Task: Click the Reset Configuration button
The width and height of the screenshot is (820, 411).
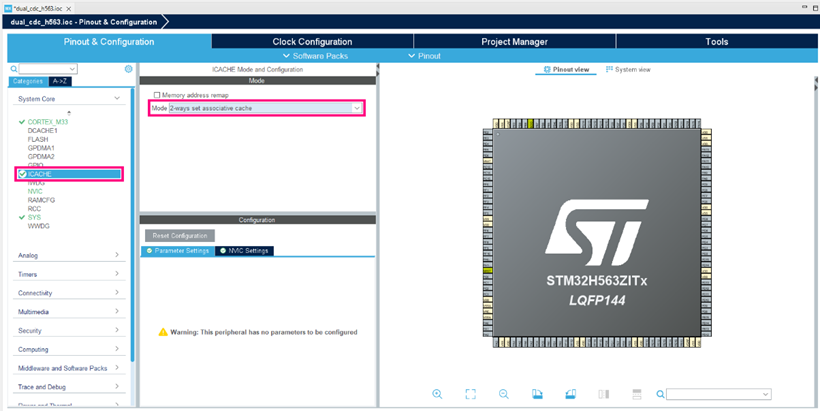Action: (x=180, y=236)
